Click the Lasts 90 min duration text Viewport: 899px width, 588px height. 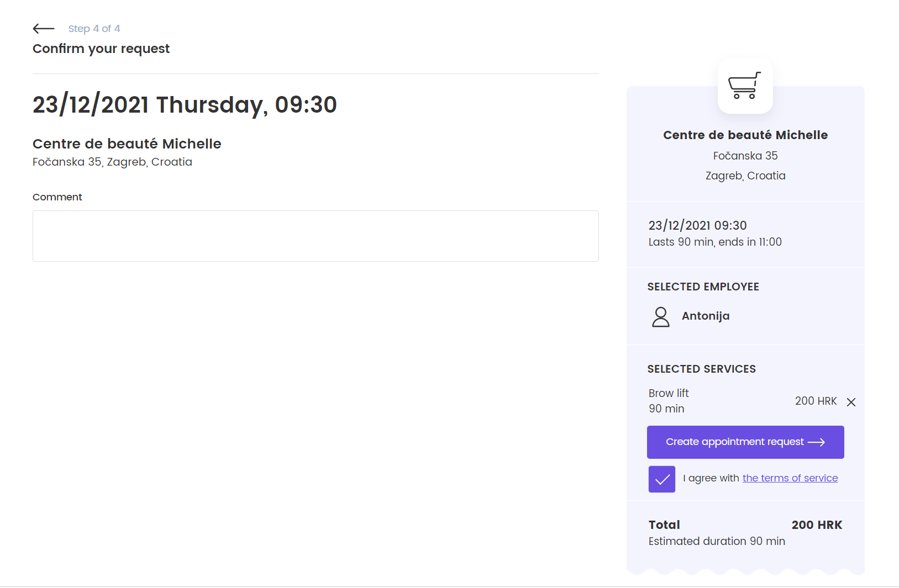(714, 242)
